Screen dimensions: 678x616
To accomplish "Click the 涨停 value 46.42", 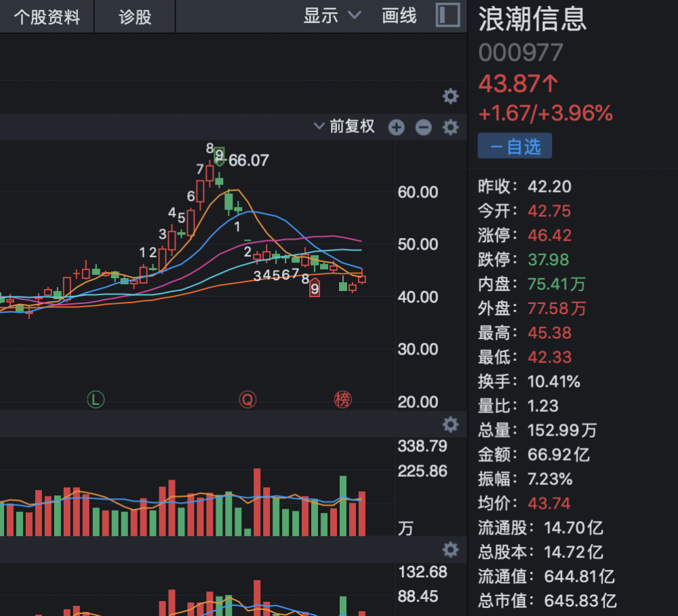I will coord(549,235).
